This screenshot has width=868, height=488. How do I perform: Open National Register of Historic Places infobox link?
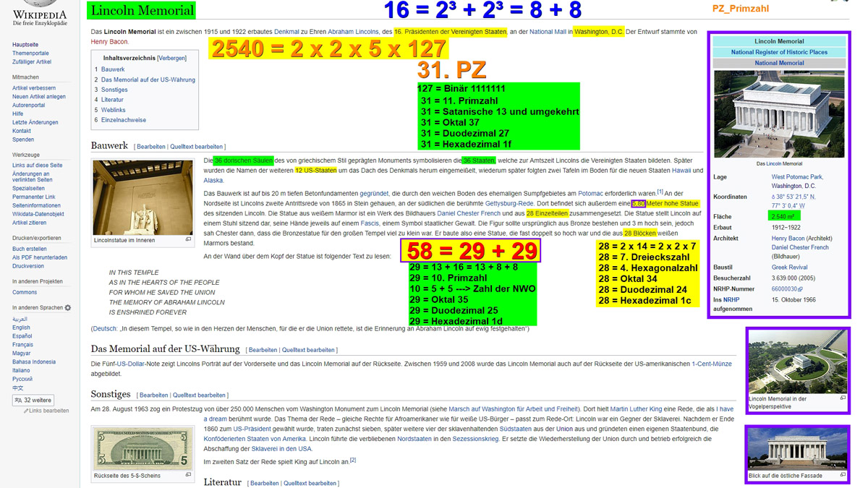pyautogui.click(x=779, y=52)
